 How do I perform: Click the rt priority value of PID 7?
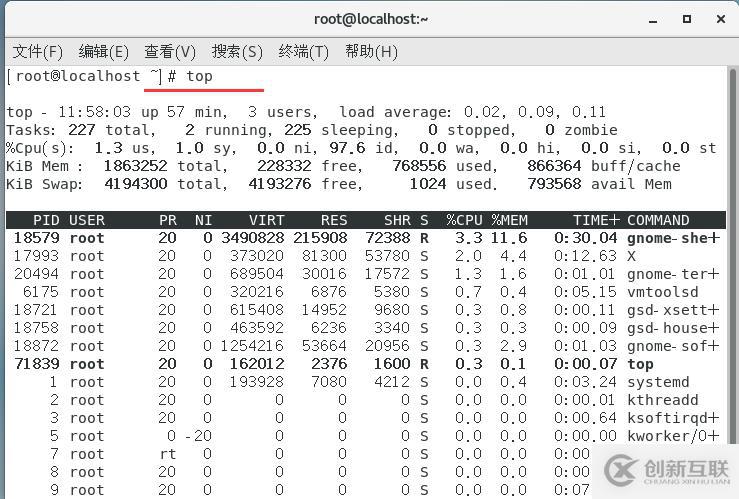168,454
